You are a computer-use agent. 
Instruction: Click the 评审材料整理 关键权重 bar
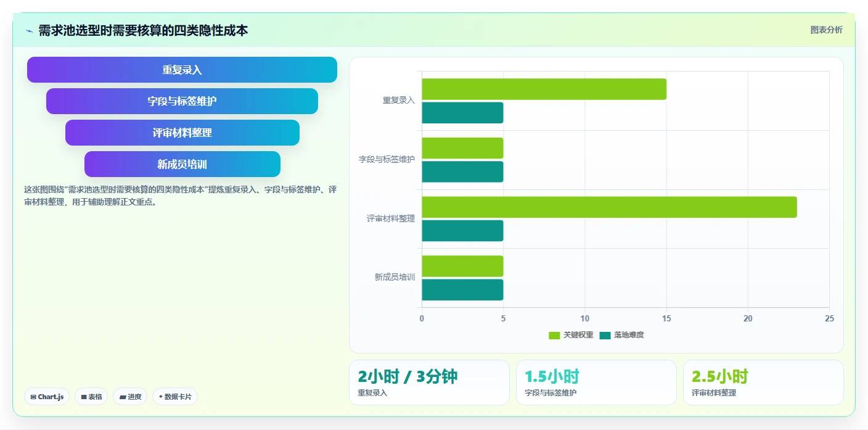pyautogui.click(x=610, y=207)
